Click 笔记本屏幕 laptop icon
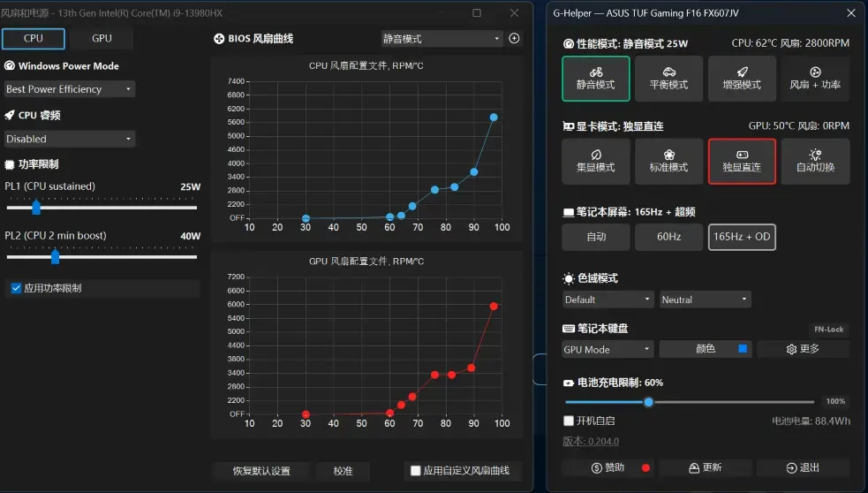This screenshot has width=868, height=493. [569, 212]
